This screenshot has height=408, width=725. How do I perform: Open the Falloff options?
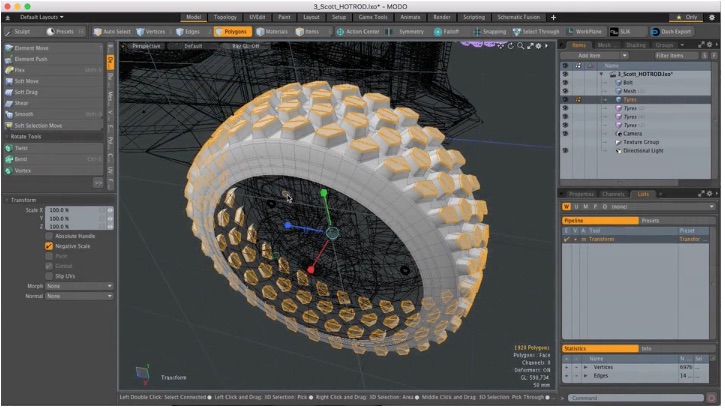447,32
